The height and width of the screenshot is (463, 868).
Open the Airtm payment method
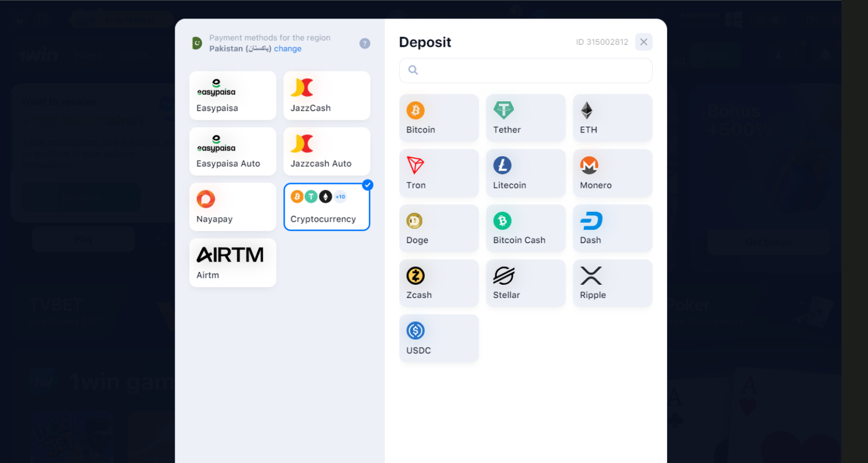[233, 263]
